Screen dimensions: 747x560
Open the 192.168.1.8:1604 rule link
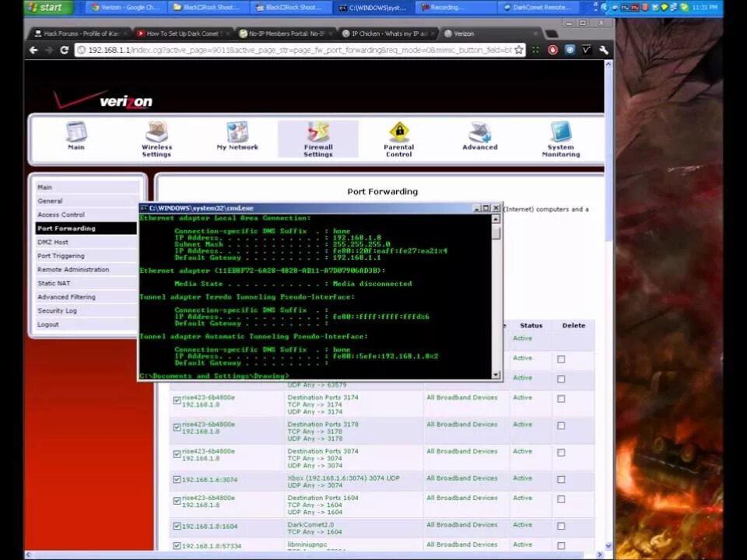209,527
